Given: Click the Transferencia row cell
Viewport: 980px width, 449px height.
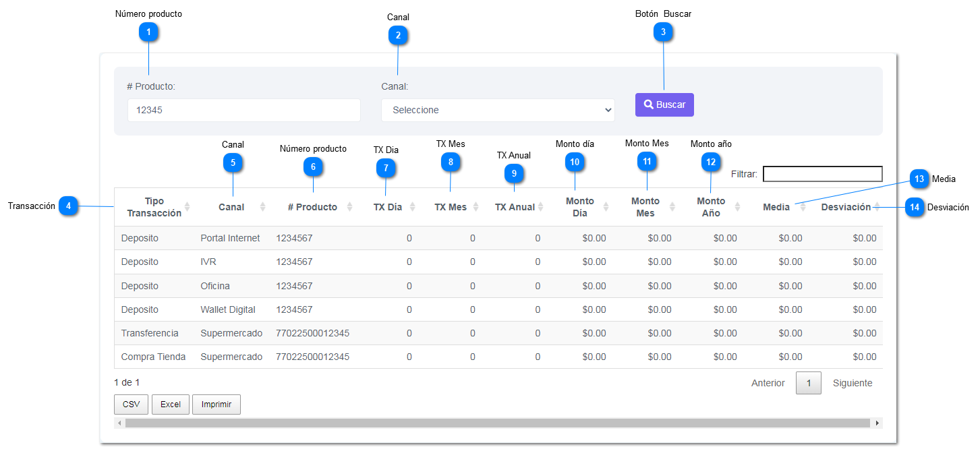Looking at the screenshot, I should tap(150, 333).
